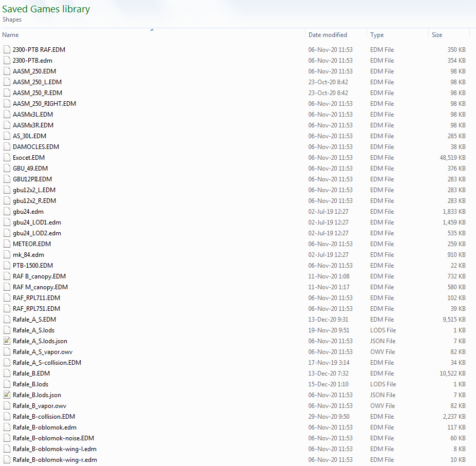Click the file icon for Rafale_A_S_vapor.owv
Image resolution: width=476 pixels, height=466 pixels.
point(7,352)
